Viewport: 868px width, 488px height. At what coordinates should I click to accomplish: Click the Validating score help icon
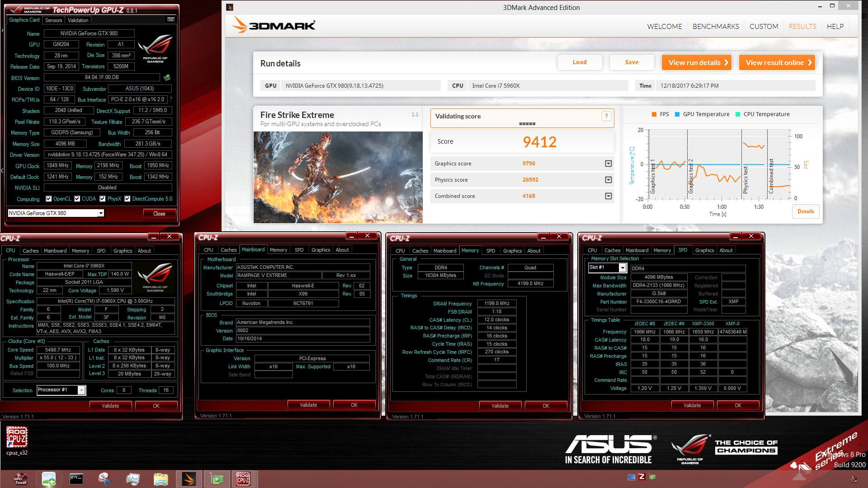pos(607,116)
